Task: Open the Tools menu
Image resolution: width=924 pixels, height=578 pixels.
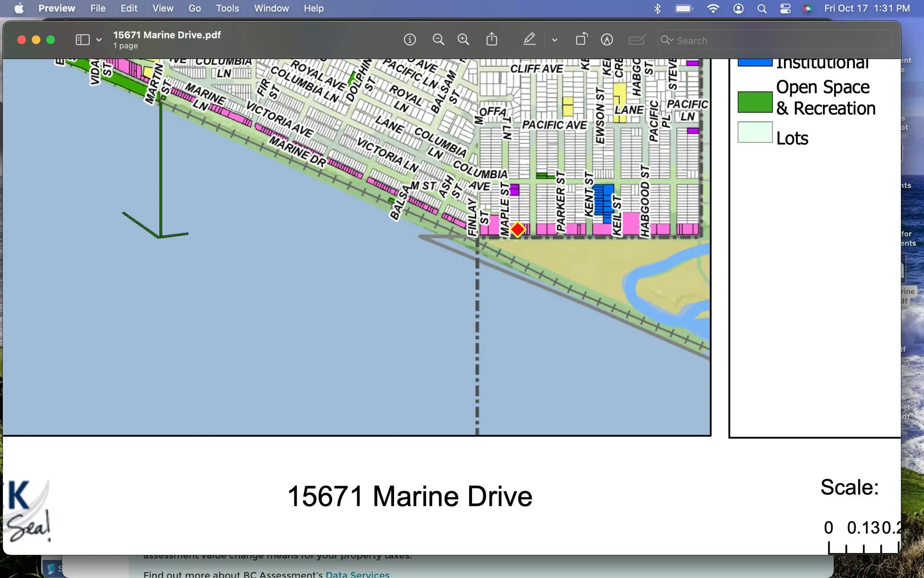Action: 227,8
